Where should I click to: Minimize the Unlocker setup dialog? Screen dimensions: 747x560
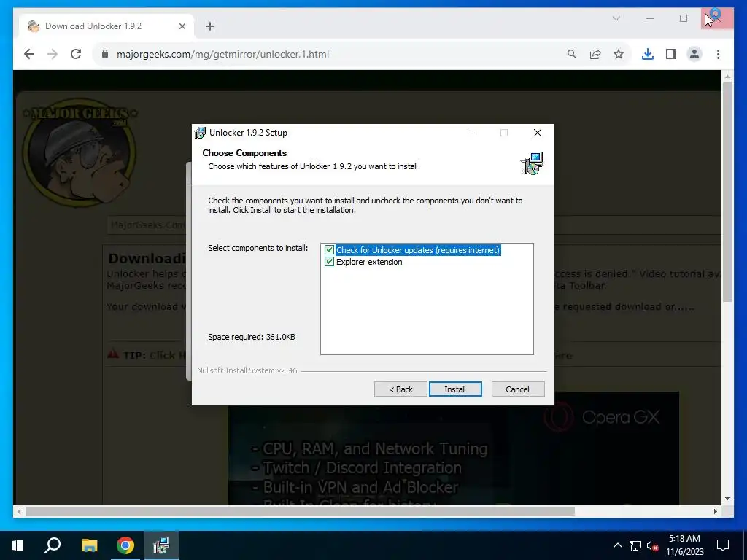pyautogui.click(x=471, y=133)
